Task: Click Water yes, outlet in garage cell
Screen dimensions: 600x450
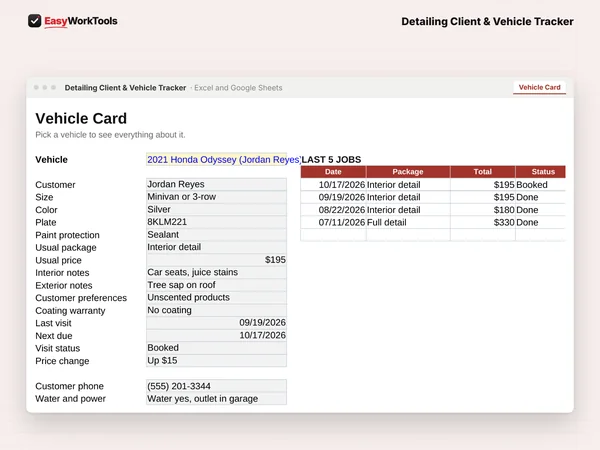Action: click(216, 399)
